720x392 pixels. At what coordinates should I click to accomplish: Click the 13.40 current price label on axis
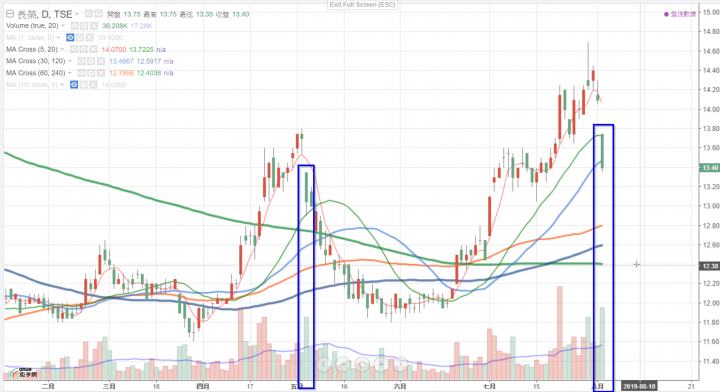(709, 168)
